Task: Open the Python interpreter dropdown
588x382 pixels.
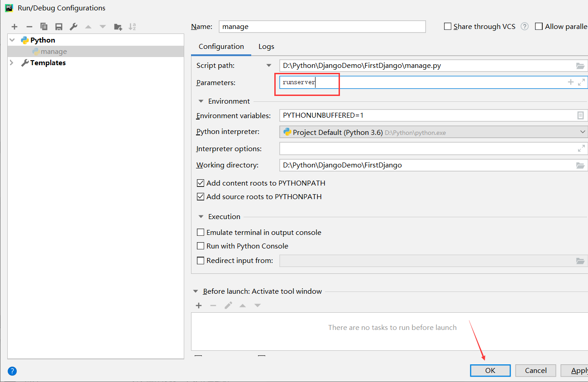Action: click(x=583, y=132)
